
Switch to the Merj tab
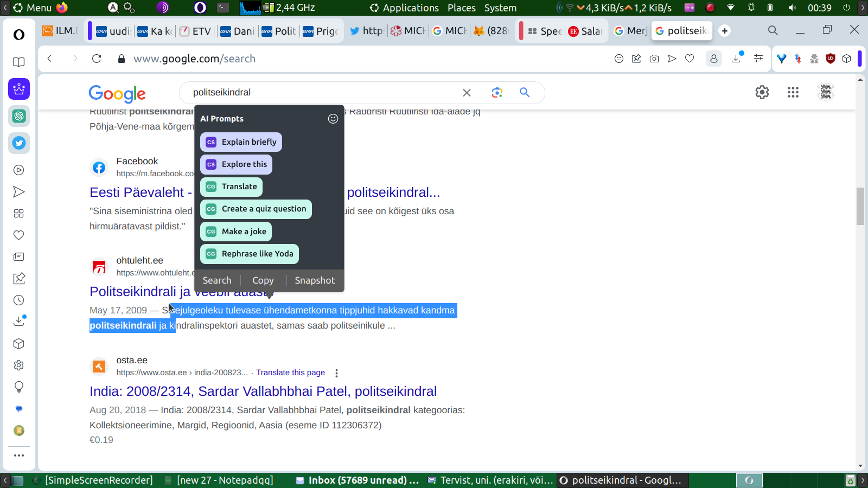[x=630, y=31]
